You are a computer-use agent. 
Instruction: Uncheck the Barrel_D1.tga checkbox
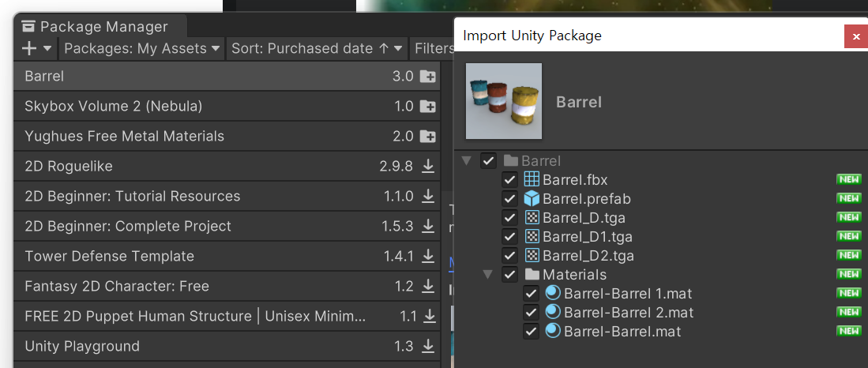(x=509, y=237)
